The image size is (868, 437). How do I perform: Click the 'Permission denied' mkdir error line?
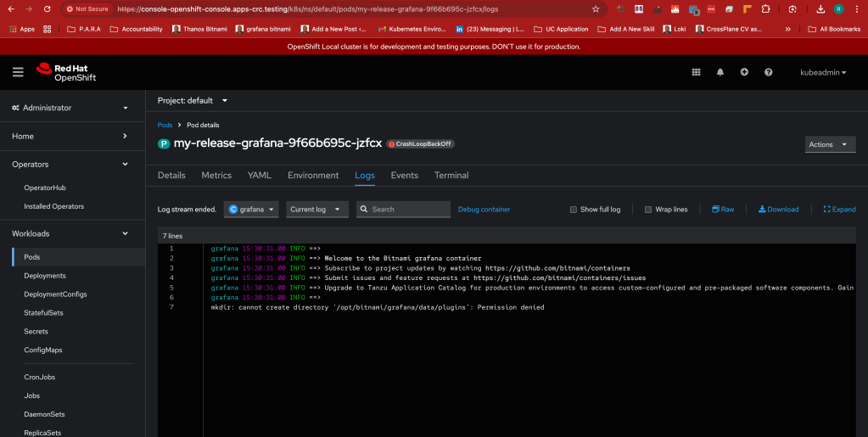pos(378,307)
